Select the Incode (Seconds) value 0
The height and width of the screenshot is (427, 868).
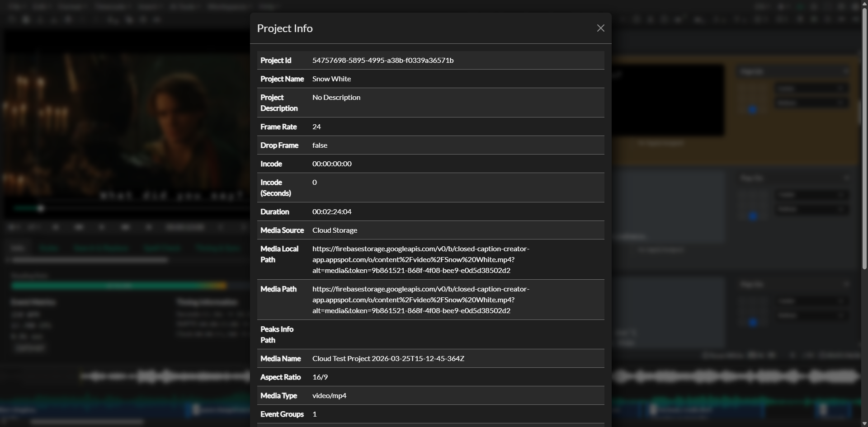pyautogui.click(x=315, y=182)
